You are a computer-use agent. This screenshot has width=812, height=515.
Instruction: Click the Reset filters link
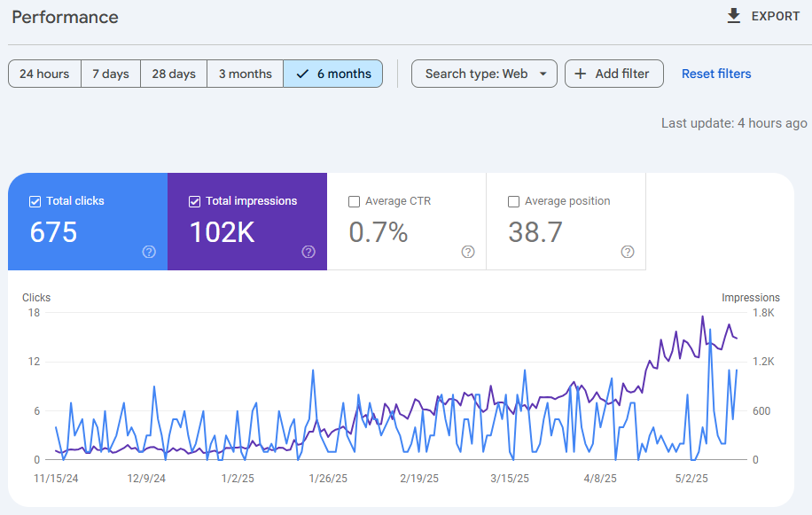pyautogui.click(x=716, y=74)
